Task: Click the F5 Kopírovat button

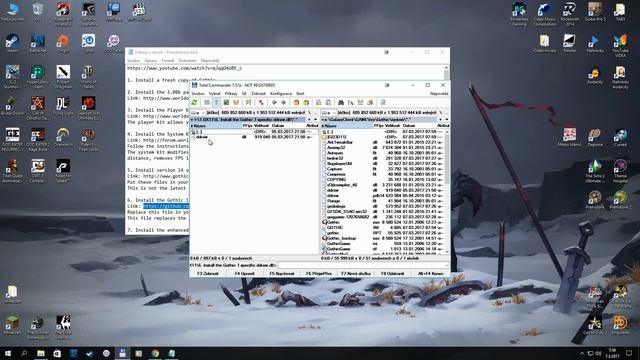Action: (282, 273)
